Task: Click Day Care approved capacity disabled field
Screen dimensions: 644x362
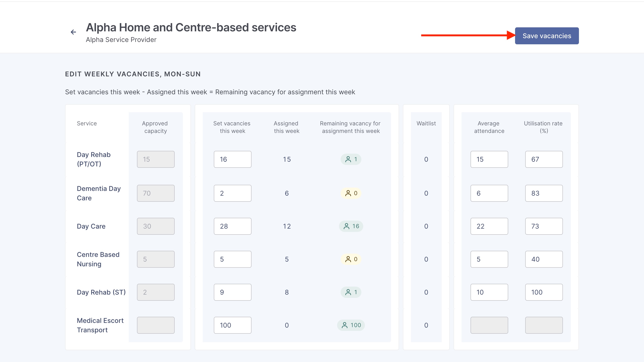Action: point(156,226)
